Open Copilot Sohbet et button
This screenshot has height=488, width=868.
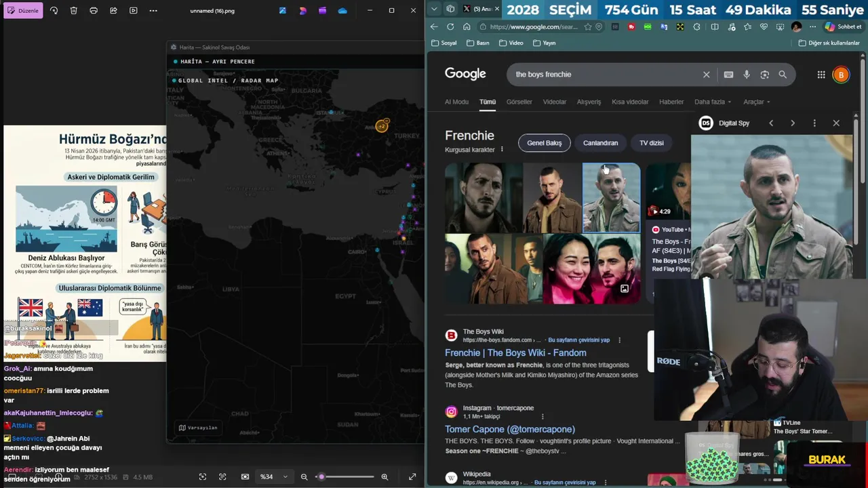843,27
